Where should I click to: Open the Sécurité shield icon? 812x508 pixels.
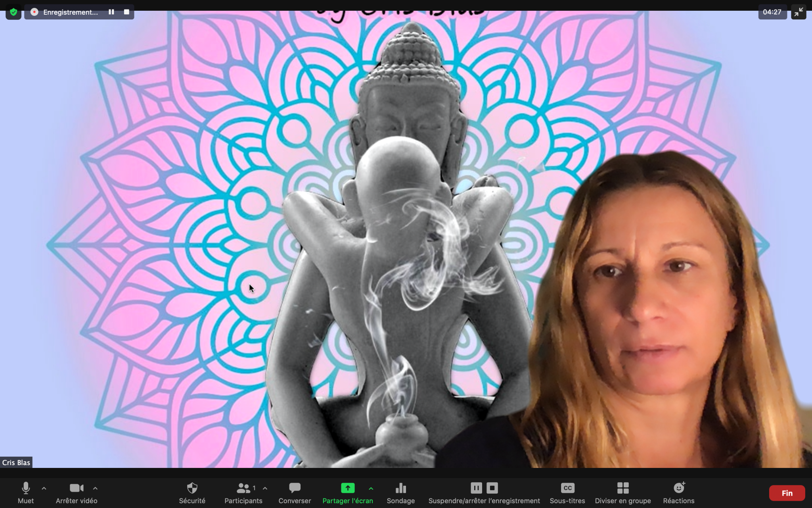pos(192,488)
